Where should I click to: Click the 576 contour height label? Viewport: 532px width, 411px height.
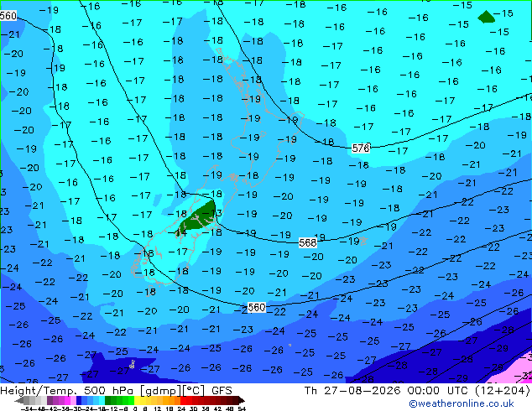tap(361, 148)
